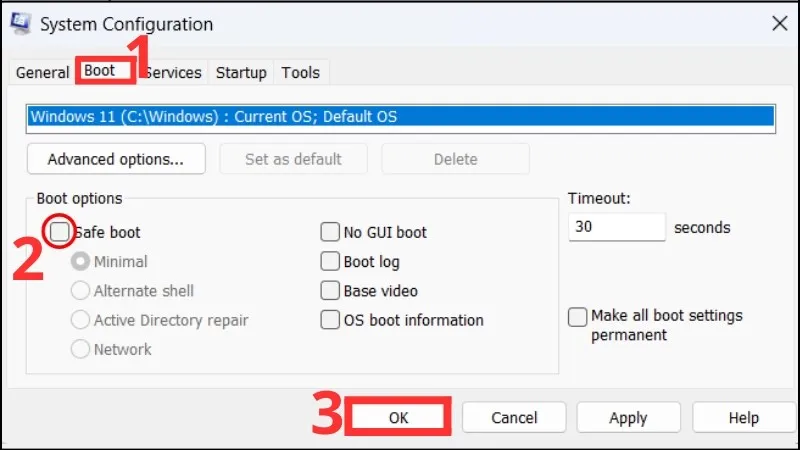This screenshot has width=800, height=450.
Task: Toggle OS boot information checkbox
Action: 330,321
